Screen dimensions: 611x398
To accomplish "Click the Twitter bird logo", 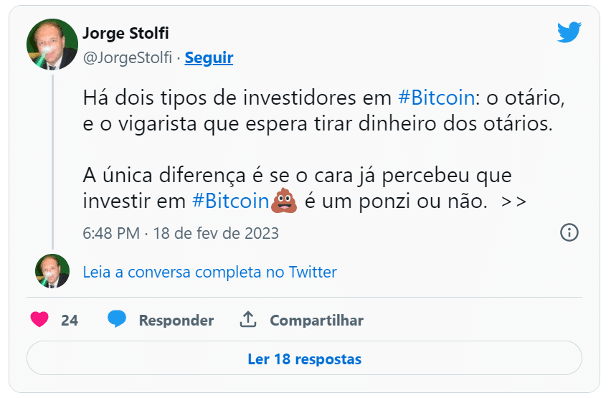I will (569, 32).
